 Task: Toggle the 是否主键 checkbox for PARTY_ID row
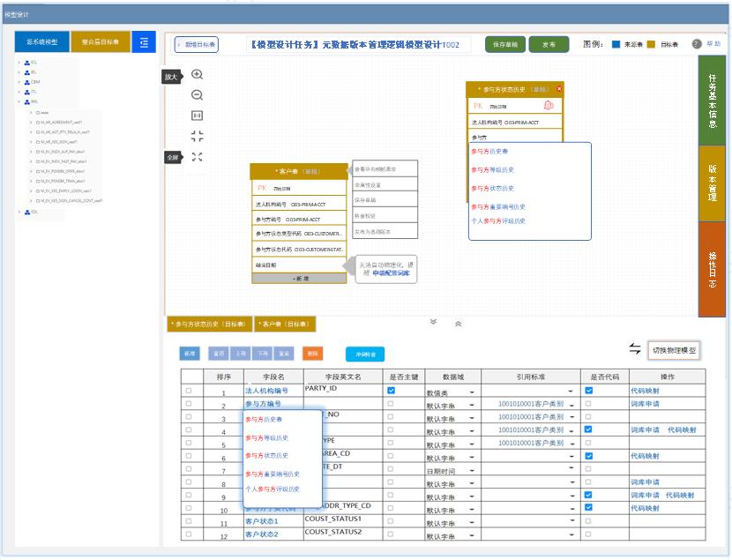click(x=391, y=390)
